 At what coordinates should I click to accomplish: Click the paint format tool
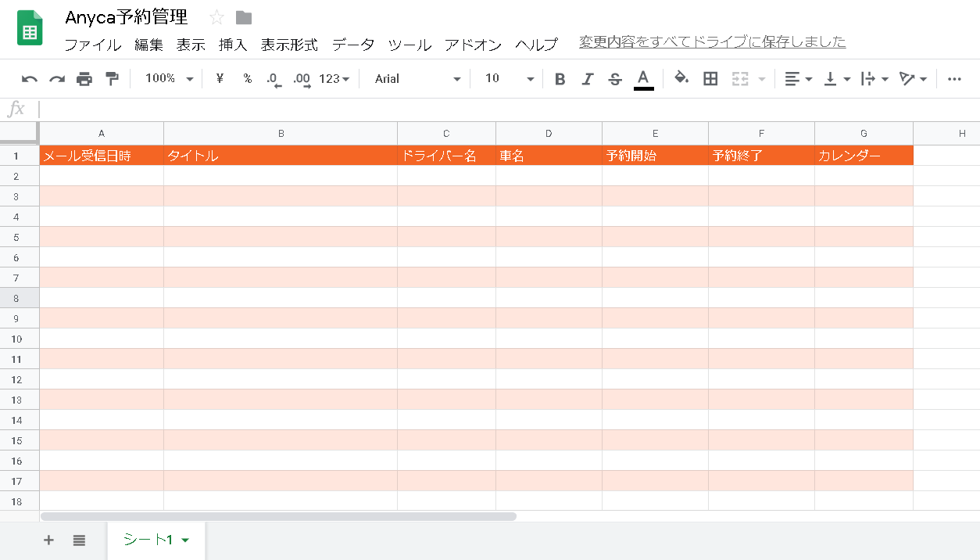pyautogui.click(x=110, y=78)
